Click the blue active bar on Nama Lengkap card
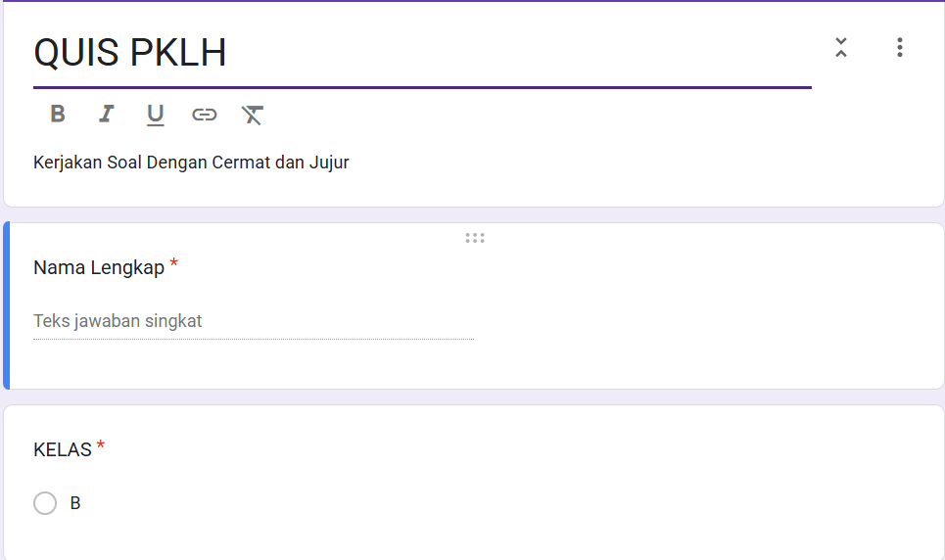The width and height of the screenshot is (945, 560). (6, 305)
